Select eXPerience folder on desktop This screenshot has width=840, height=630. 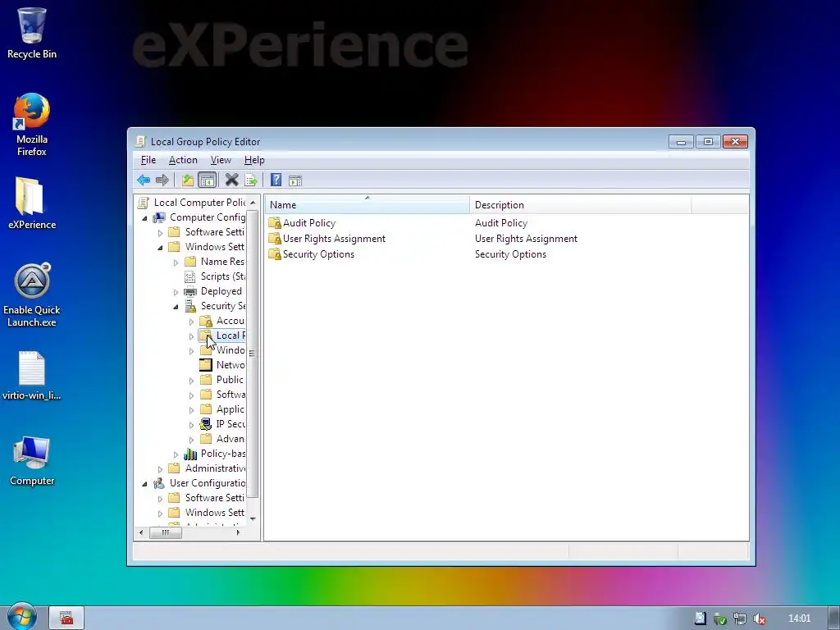(x=32, y=203)
